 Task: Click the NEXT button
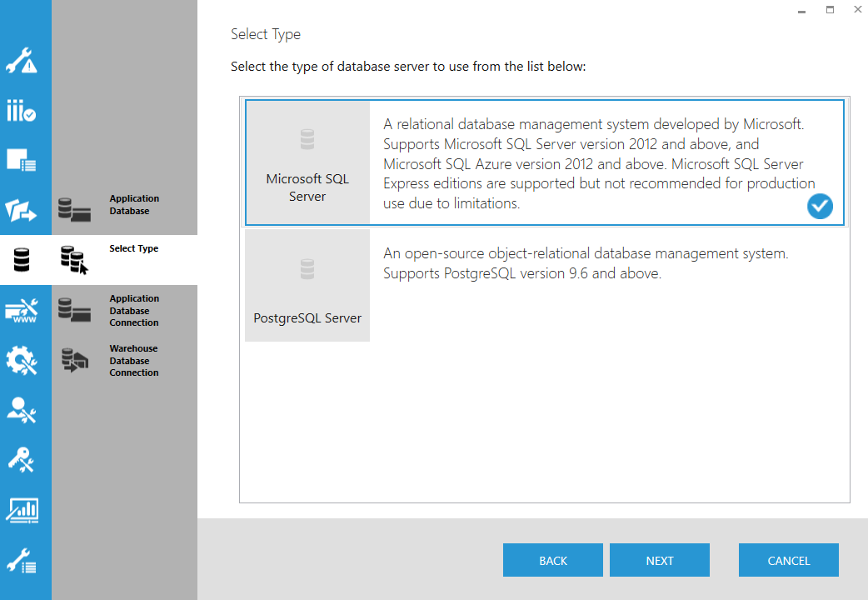click(659, 560)
